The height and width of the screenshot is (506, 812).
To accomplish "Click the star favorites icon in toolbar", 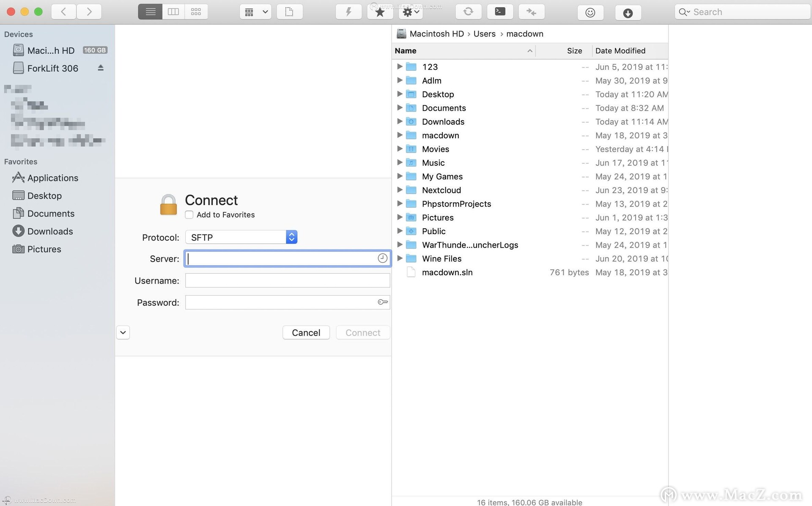I will pyautogui.click(x=379, y=12).
